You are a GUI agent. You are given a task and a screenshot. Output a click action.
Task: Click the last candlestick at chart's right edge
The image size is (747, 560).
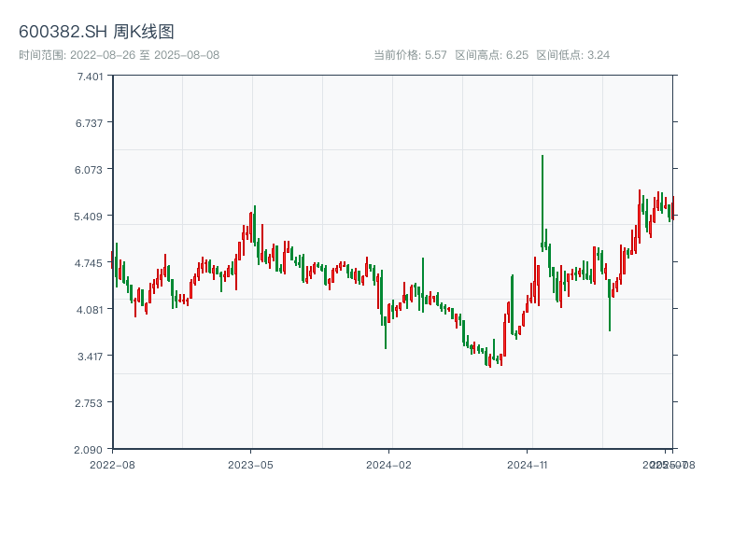672,209
